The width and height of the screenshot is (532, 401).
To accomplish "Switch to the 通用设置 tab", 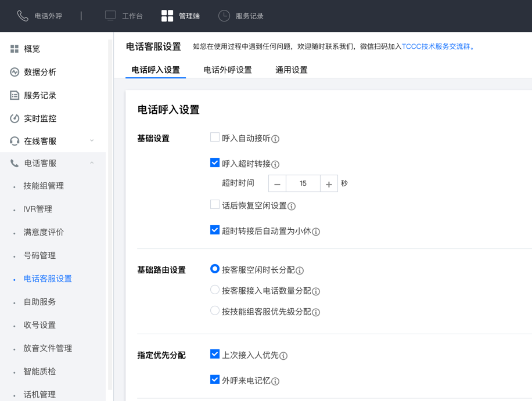I will [x=292, y=70].
